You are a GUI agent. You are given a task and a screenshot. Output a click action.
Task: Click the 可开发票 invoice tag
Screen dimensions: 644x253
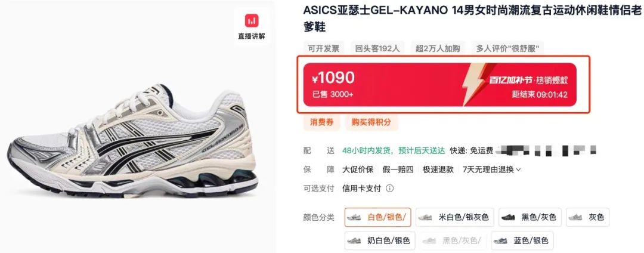[324, 49]
